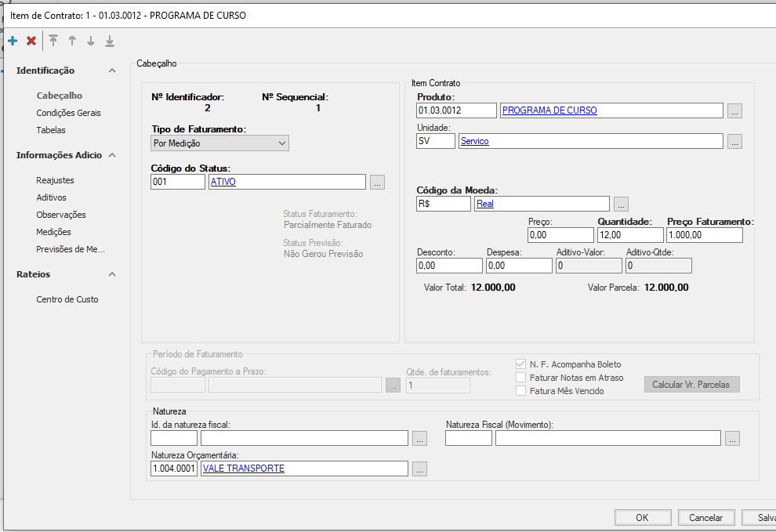Image resolution: width=776 pixels, height=532 pixels.
Task: Click the red X delete record icon
Action: pyautogui.click(x=31, y=41)
